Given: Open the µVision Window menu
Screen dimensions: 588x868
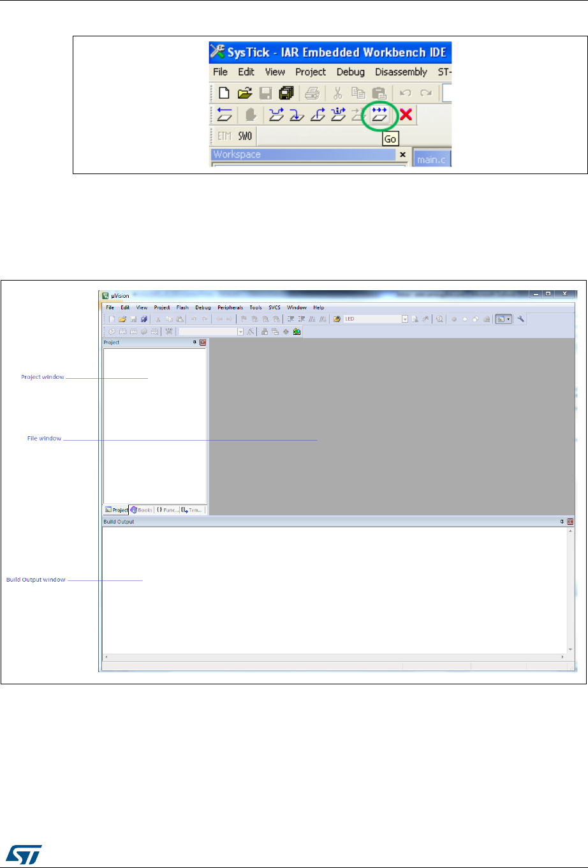Looking at the screenshot, I should pyautogui.click(x=297, y=307).
